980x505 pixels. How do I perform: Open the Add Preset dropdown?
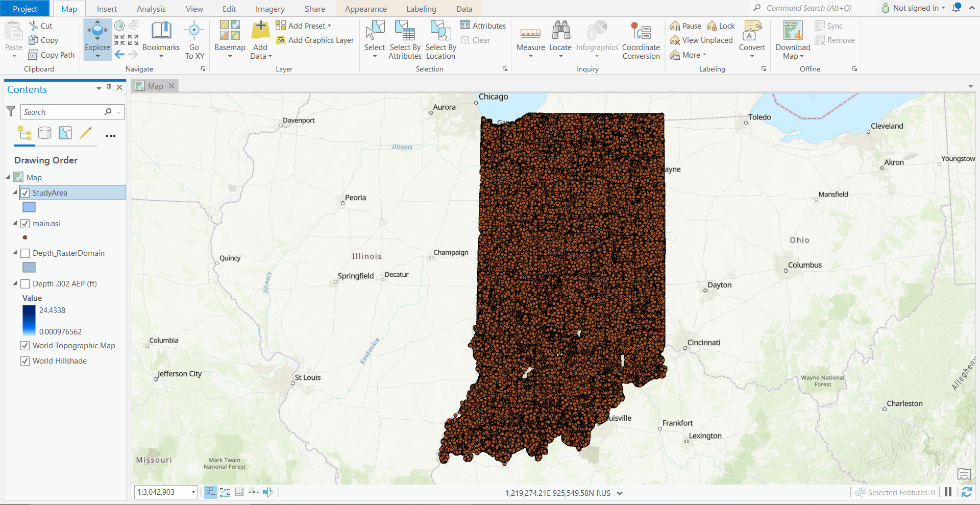(329, 26)
